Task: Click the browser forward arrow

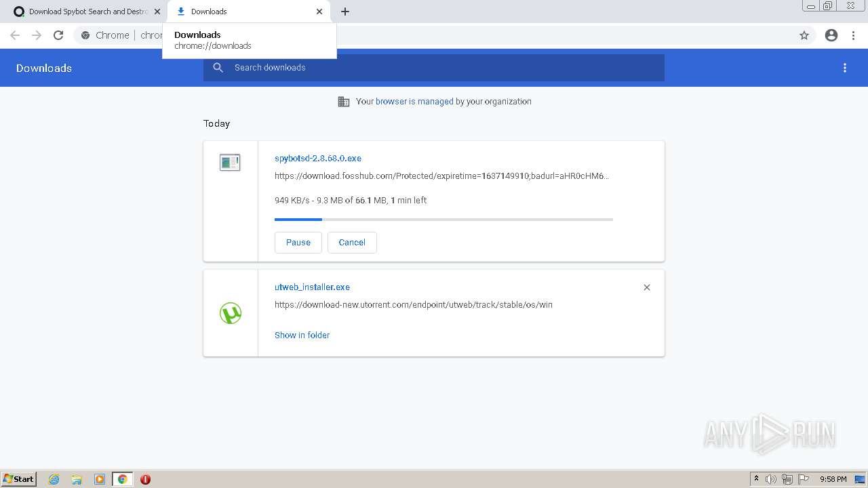Action: click(37, 35)
